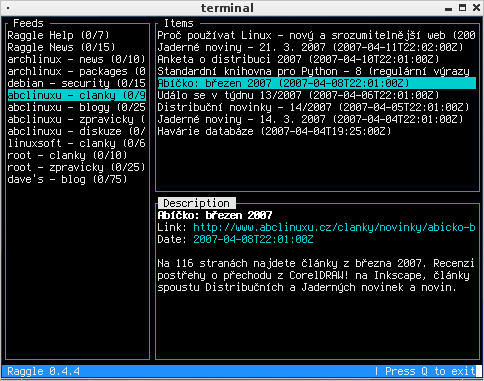
Task: Select highlighted item 'Abíčko: březen 2007'
Action: point(316,83)
